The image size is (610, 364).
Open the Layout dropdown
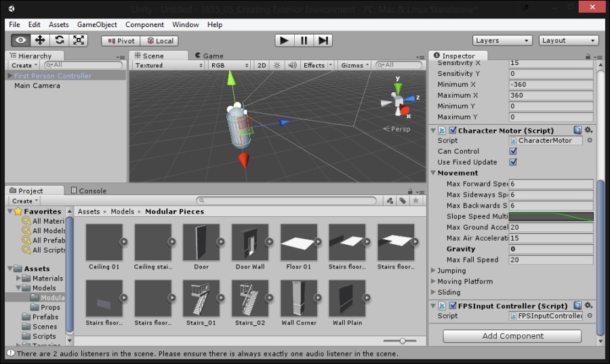click(x=569, y=41)
